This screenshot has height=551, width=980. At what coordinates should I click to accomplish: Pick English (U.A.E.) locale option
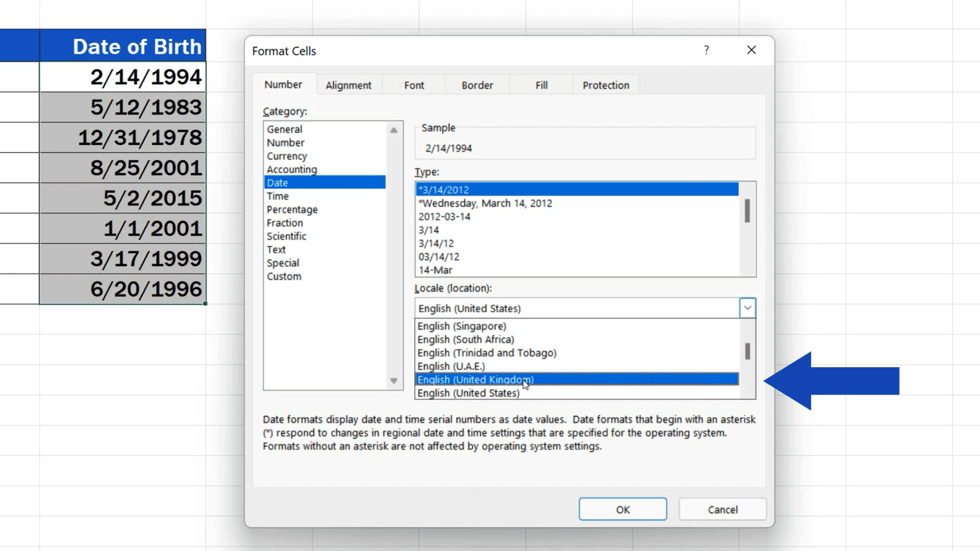coord(452,366)
